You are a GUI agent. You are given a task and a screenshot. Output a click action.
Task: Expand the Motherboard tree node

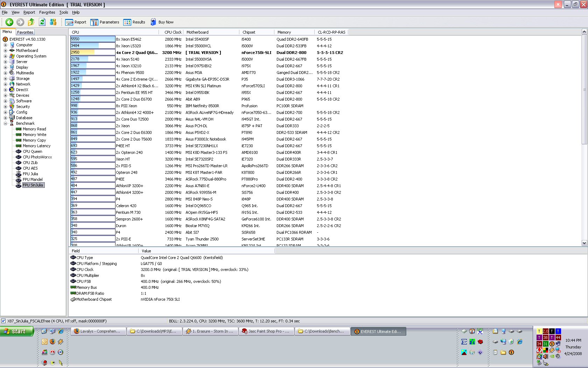[5, 50]
